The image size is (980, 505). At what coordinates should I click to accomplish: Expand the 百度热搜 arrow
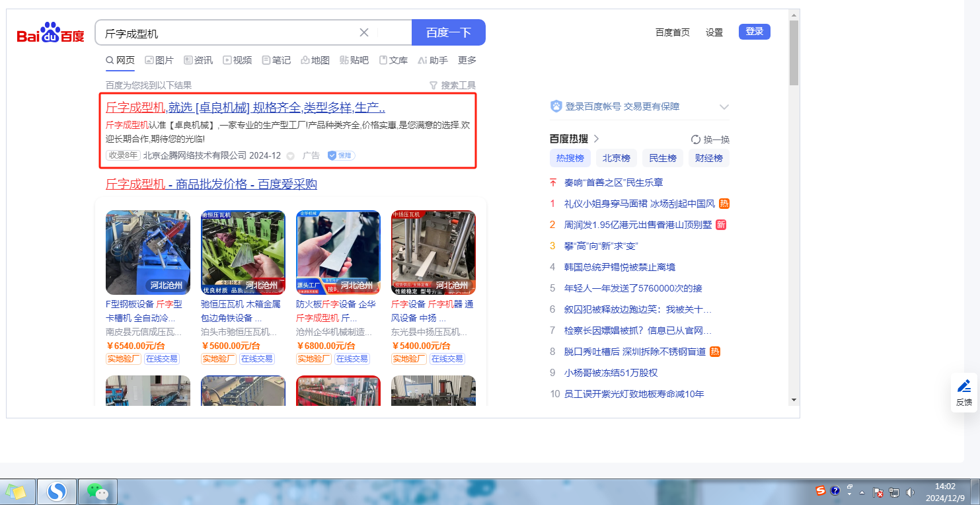[596, 139]
